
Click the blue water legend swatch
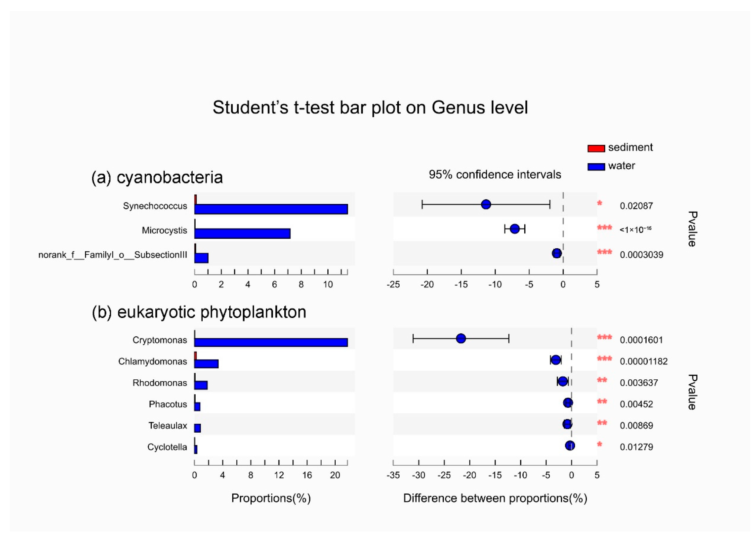pyautogui.click(x=596, y=167)
